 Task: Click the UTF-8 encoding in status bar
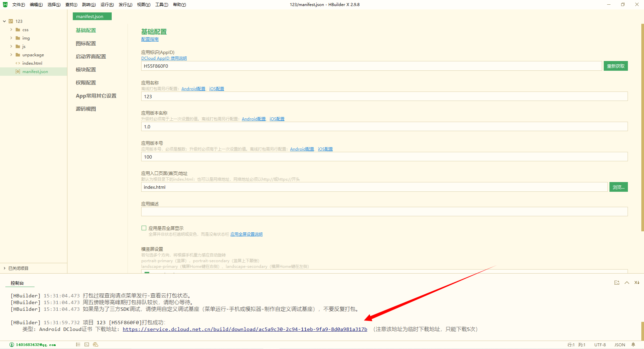pos(600,345)
